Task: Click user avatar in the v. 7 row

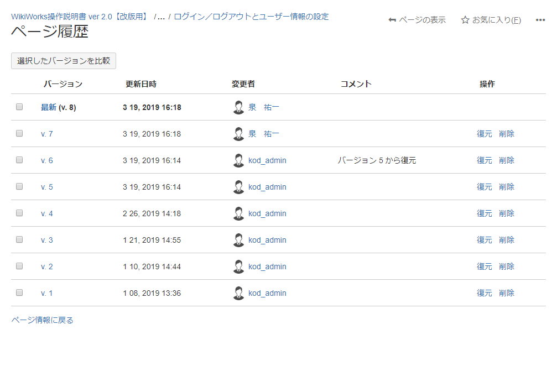Action: pos(238,134)
